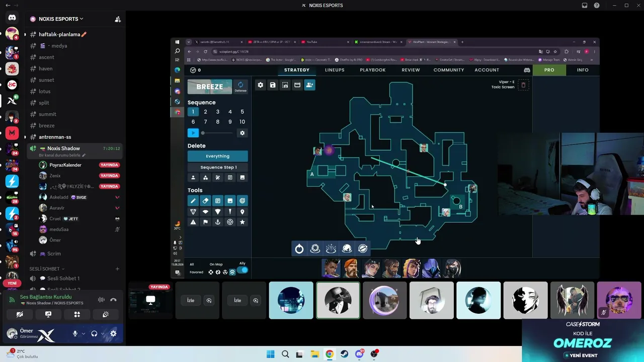The height and width of the screenshot is (362, 644).
Task: Select sequence step 10
Action: tap(242, 122)
